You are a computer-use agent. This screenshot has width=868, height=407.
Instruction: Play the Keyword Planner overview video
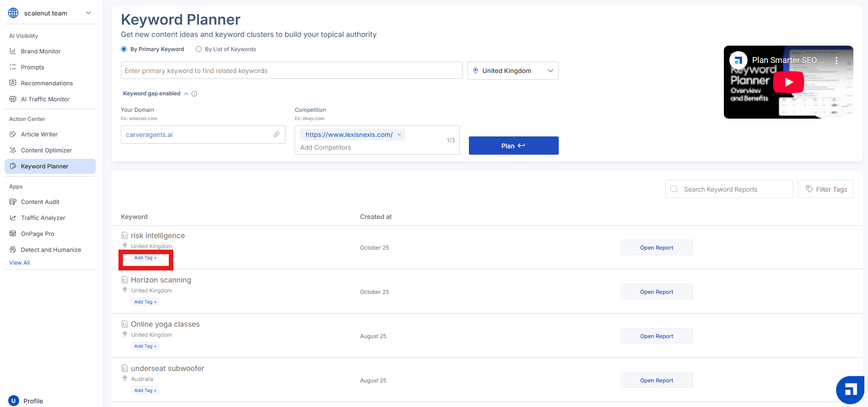(788, 82)
